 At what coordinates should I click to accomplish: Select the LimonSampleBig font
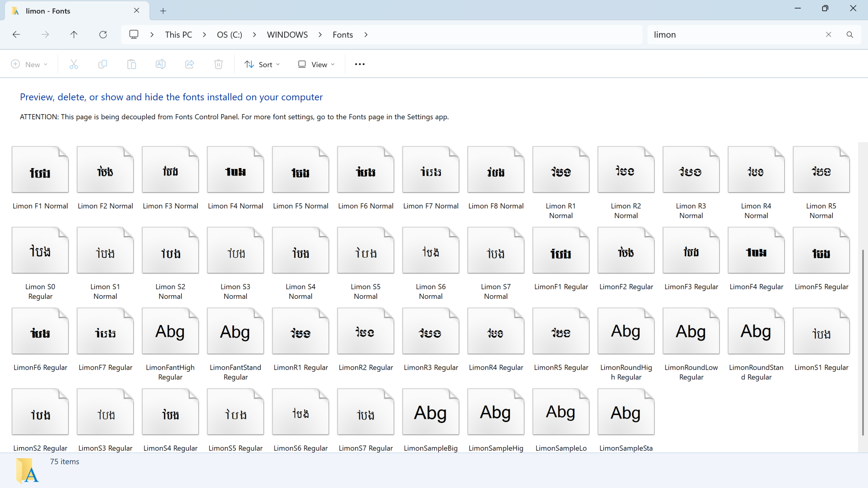coord(431,420)
